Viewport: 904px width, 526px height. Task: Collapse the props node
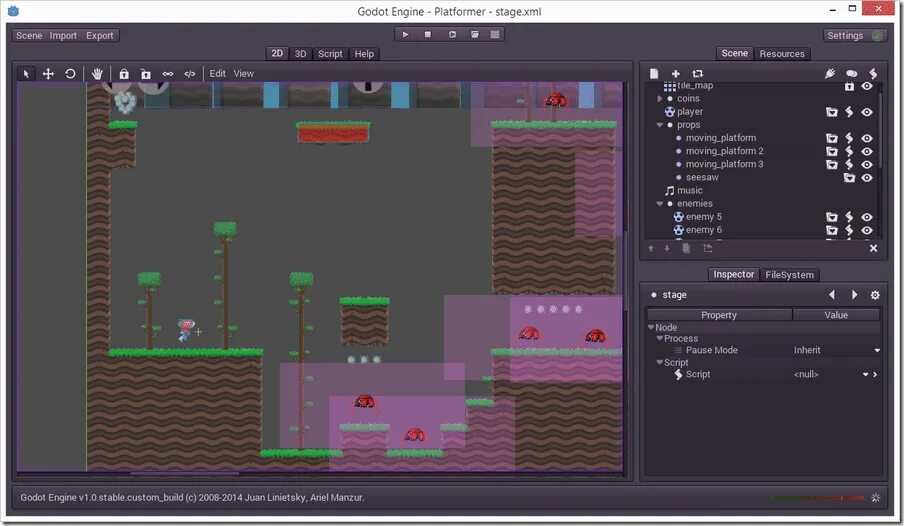(660, 125)
